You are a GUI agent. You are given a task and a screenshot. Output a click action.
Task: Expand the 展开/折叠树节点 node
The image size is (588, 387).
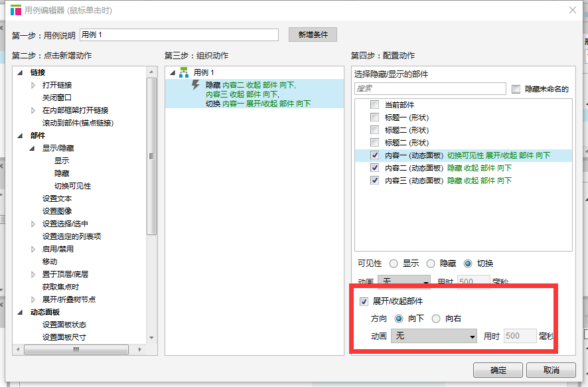(x=33, y=299)
